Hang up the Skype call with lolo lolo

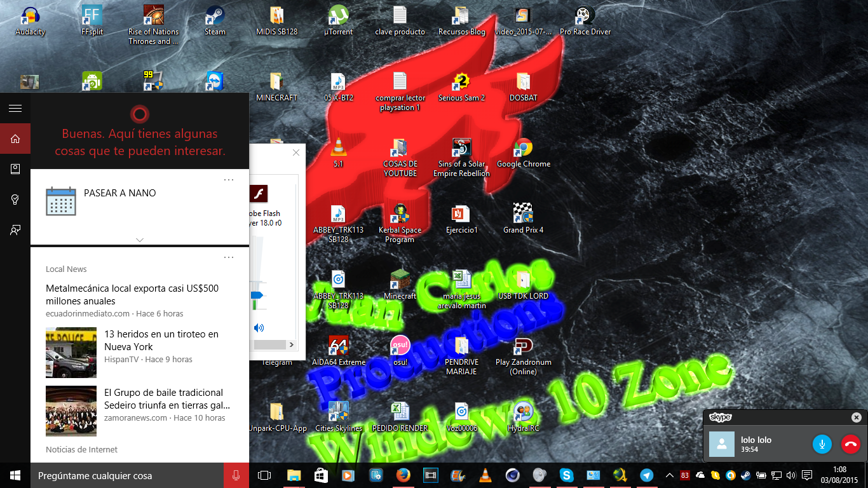pyautogui.click(x=851, y=444)
